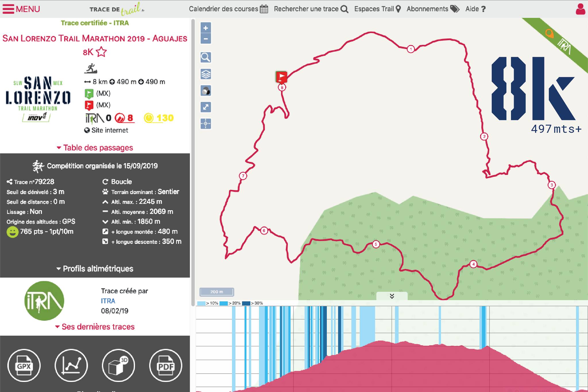The image size is (588, 392).
Task: Click the yellow finisher score 130
Action: [159, 118]
